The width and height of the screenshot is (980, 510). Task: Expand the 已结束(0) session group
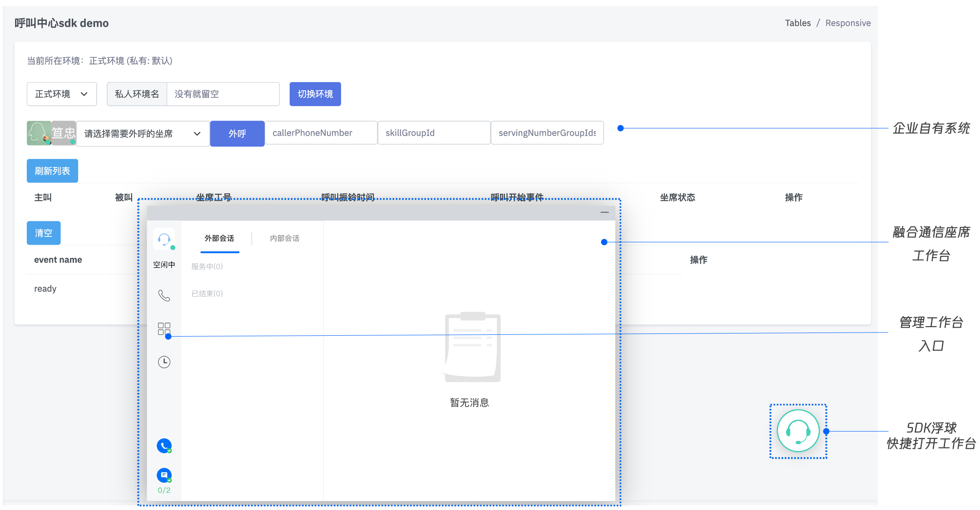pyautogui.click(x=207, y=294)
